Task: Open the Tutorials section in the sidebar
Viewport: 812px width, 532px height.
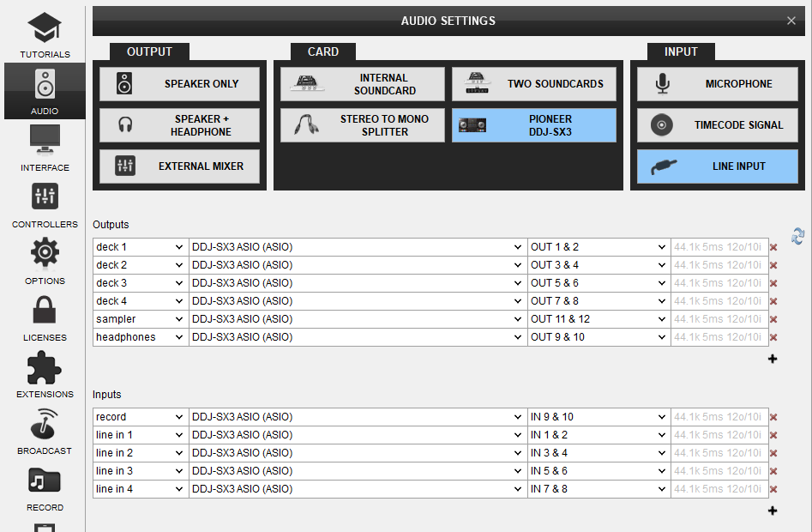Action: 45,35
